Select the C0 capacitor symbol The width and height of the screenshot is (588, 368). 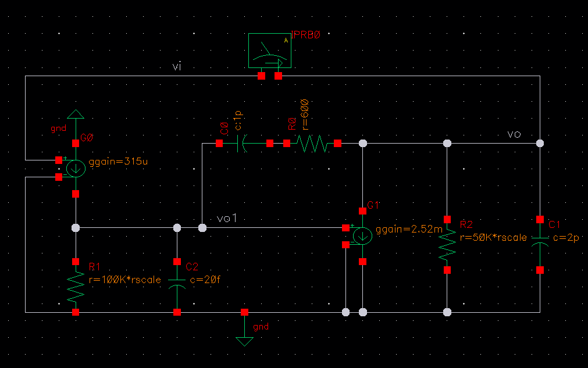click(243, 143)
